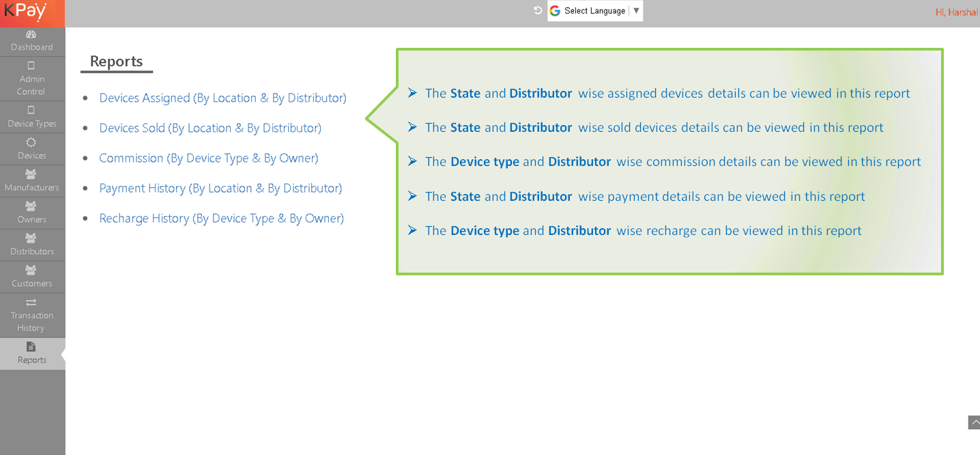Open Payment History report link
The image size is (980, 455).
(x=220, y=188)
